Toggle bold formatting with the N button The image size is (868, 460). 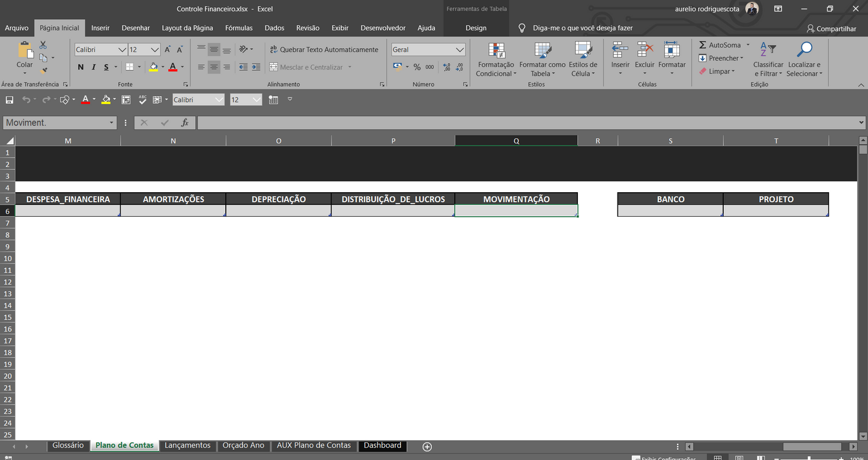(x=80, y=67)
